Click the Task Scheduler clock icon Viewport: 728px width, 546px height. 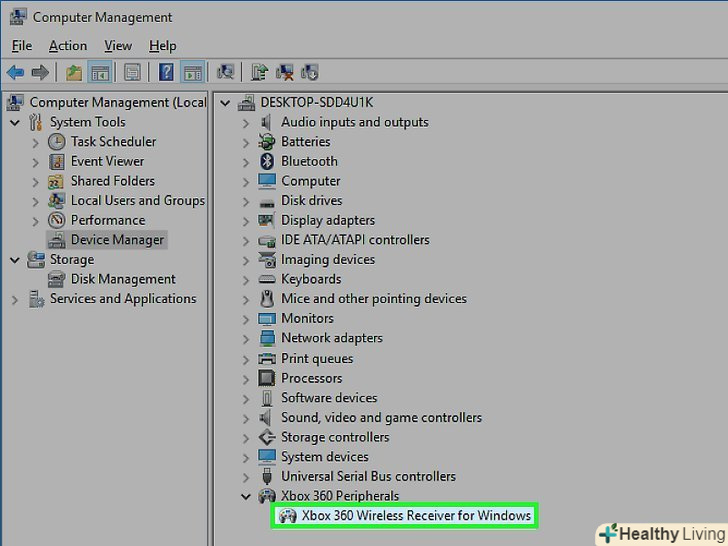pos(57,142)
